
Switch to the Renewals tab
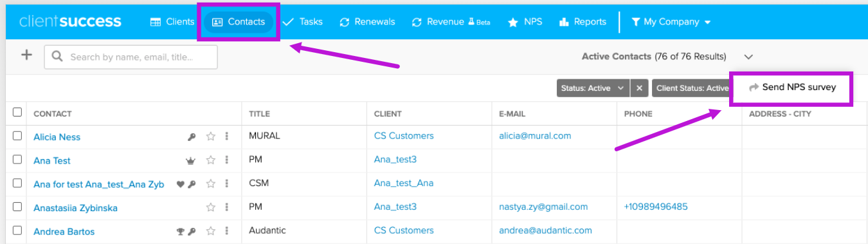pos(367,22)
